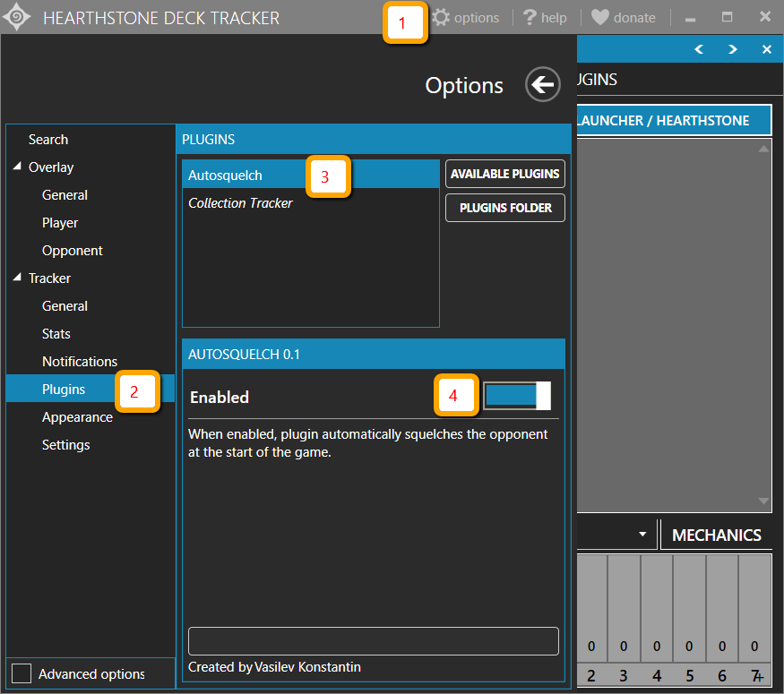784x694 pixels.
Task: Click the MECHANICS tab
Action: (x=716, y=535)
